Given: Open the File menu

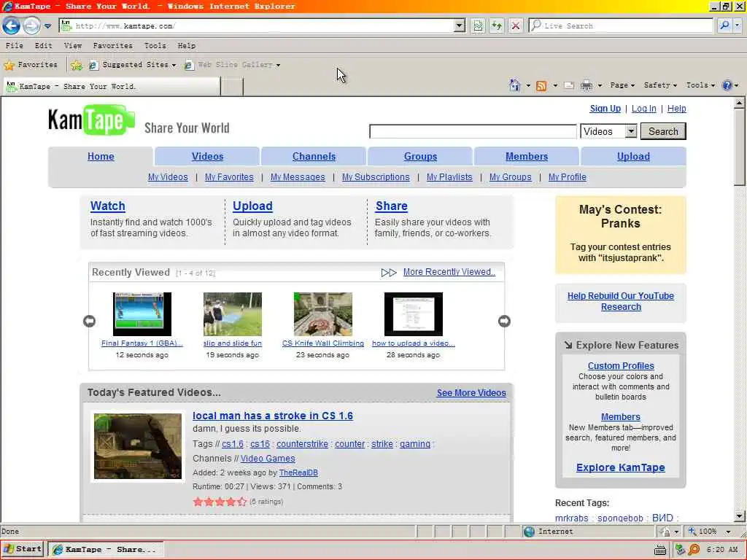Looking at the screenshot, I should click(15, 46).
